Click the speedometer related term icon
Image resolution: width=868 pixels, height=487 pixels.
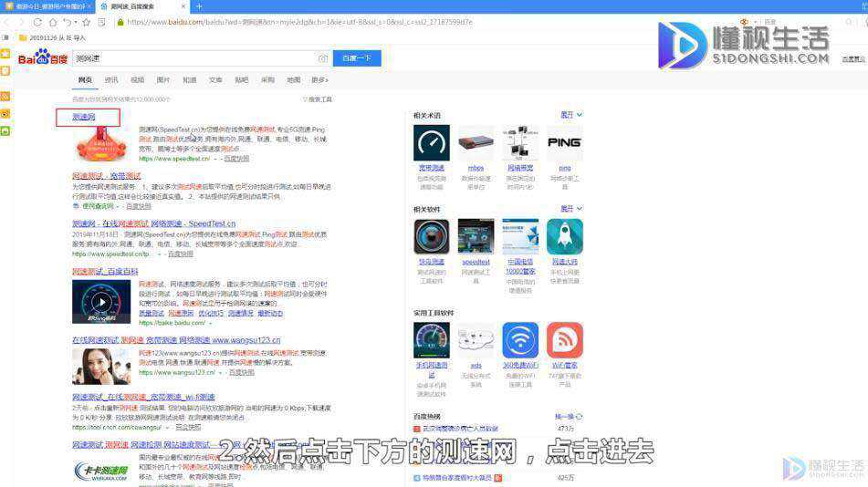click(431, 143)
